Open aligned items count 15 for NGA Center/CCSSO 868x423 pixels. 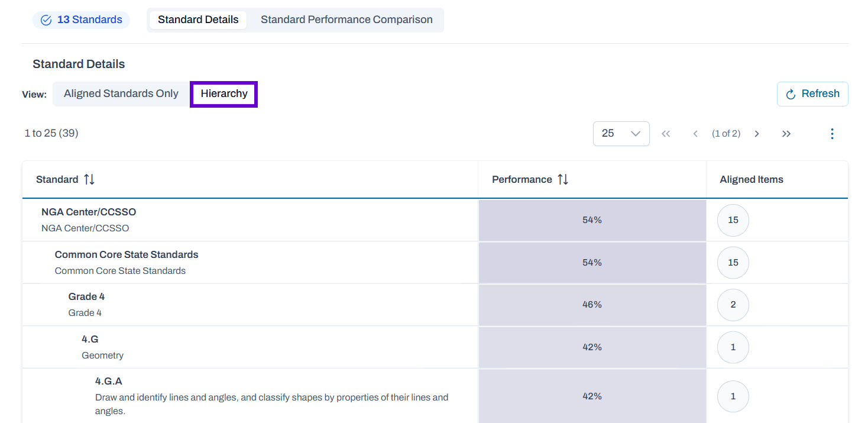pyautogui.click(x=733, y=220)
